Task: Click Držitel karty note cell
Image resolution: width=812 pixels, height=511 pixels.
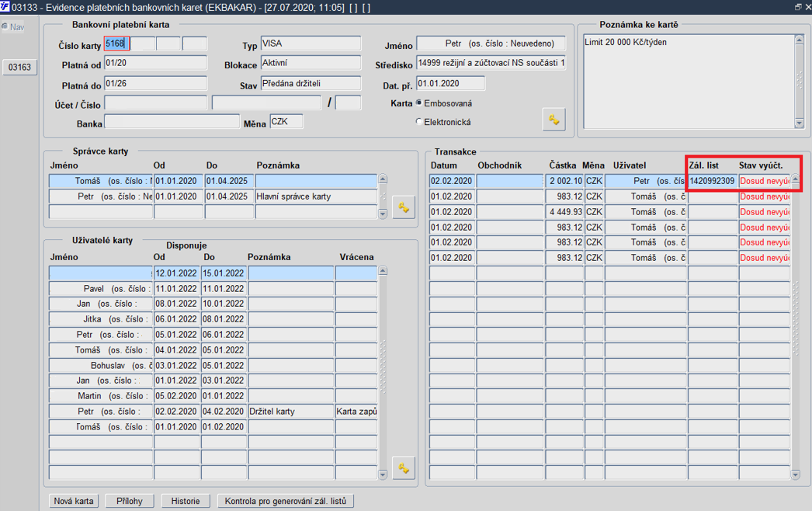Action: coord(290,412)
